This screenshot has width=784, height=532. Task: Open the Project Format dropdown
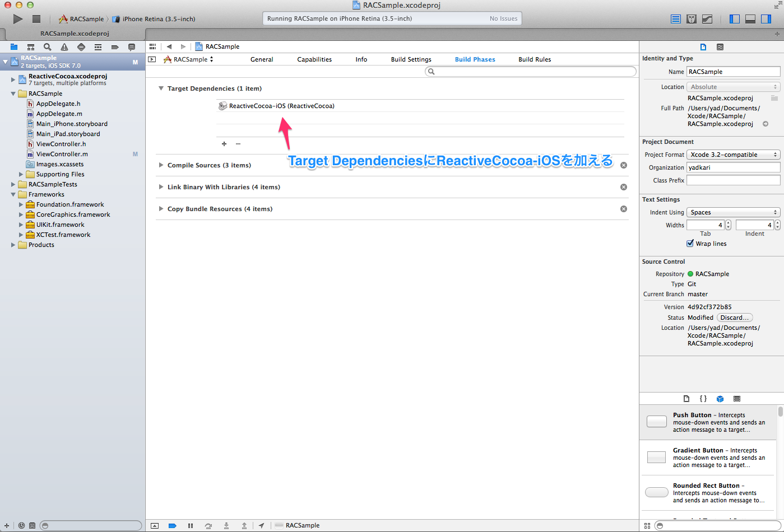coord(733,155)
